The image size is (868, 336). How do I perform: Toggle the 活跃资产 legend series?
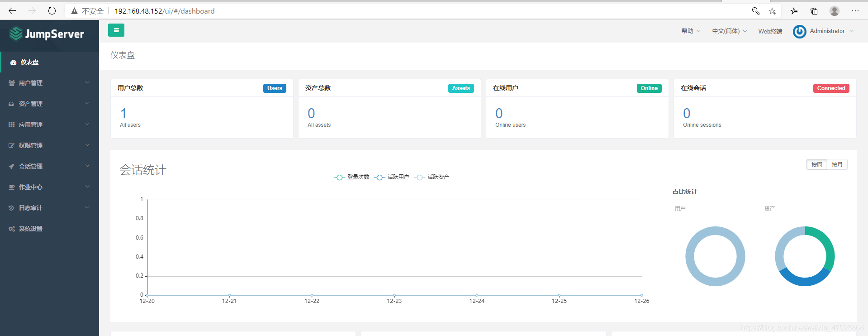(432, 177)
